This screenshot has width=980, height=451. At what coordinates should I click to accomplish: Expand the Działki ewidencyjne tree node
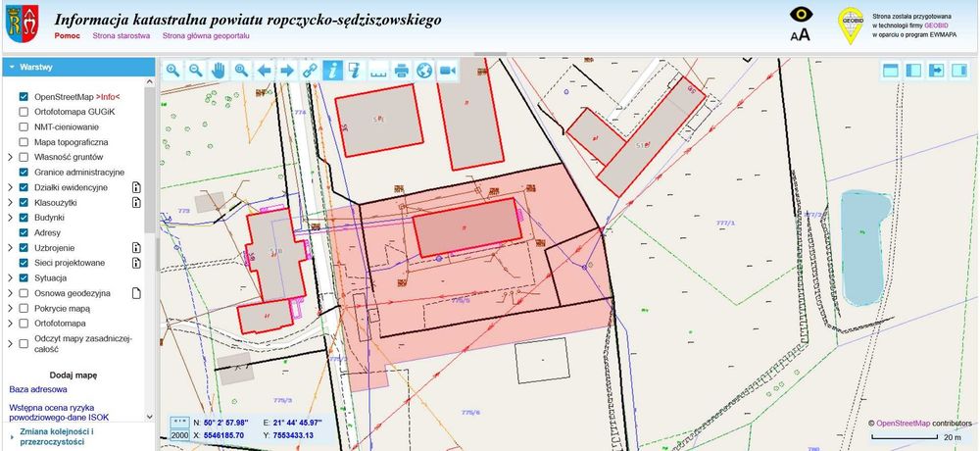(10, 187)
